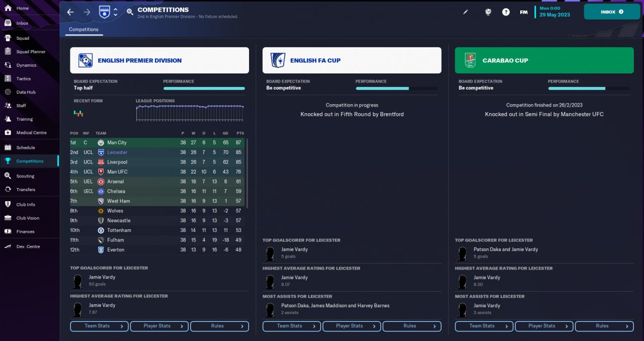
Task: Open FA Cup Player Stats
Action: (352, 326)
